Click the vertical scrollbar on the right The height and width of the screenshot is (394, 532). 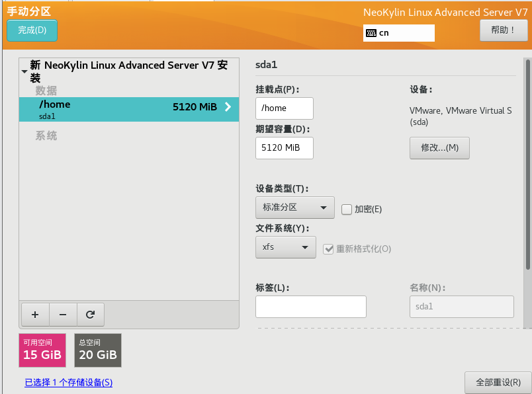click(x=527, y=165)
